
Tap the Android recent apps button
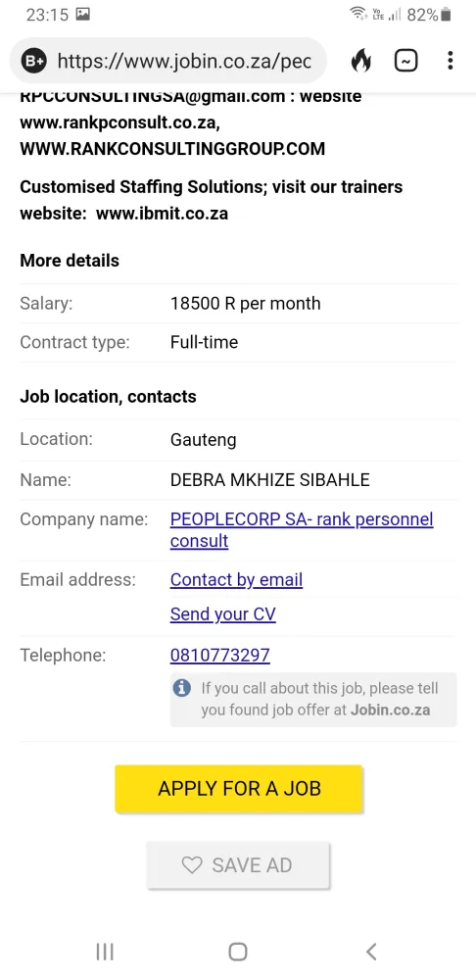pos(105,952)
